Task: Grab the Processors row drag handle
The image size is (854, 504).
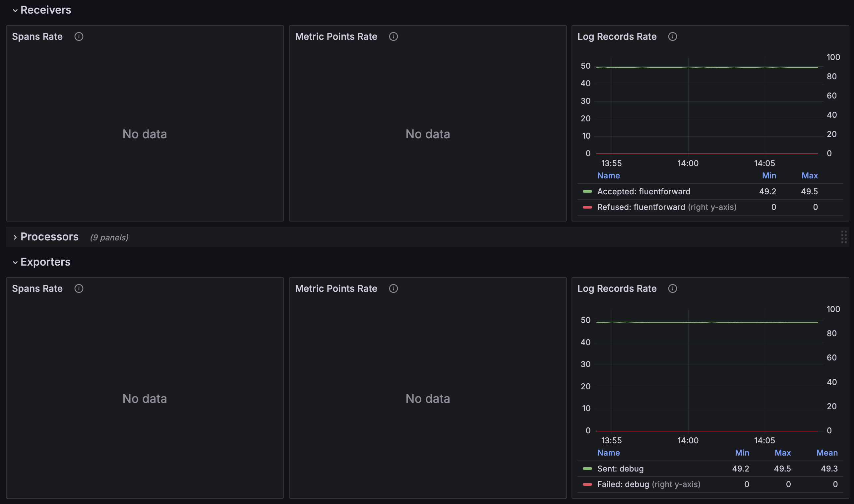Action: point(843,237)
